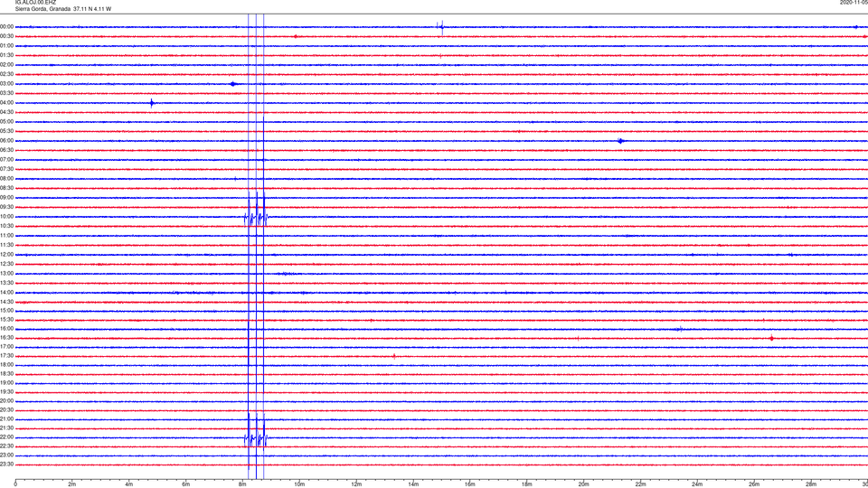The image size is (868, 488).
Task: Click the 4m tick on the time axis
Action: [x=129, y=484]
